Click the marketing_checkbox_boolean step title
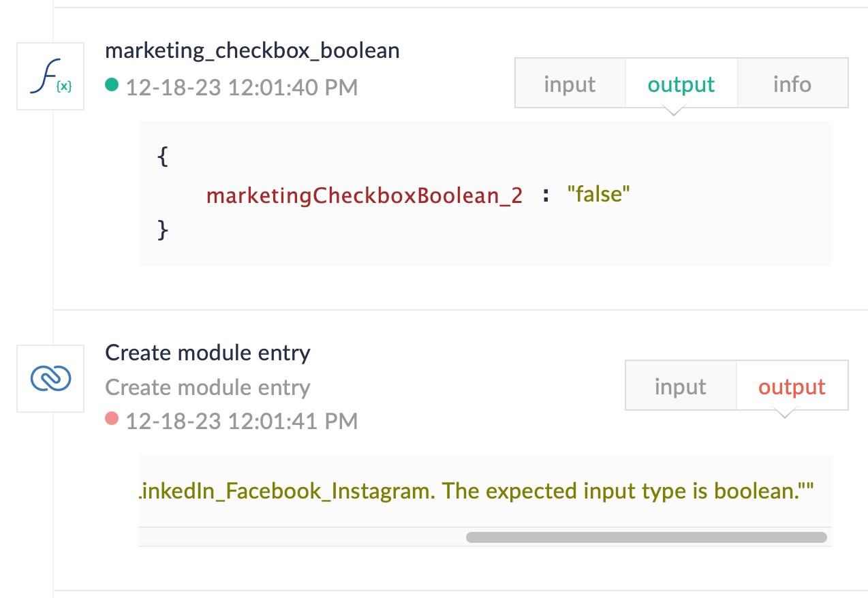Screen dimensions: 868x598 point(252,50)
